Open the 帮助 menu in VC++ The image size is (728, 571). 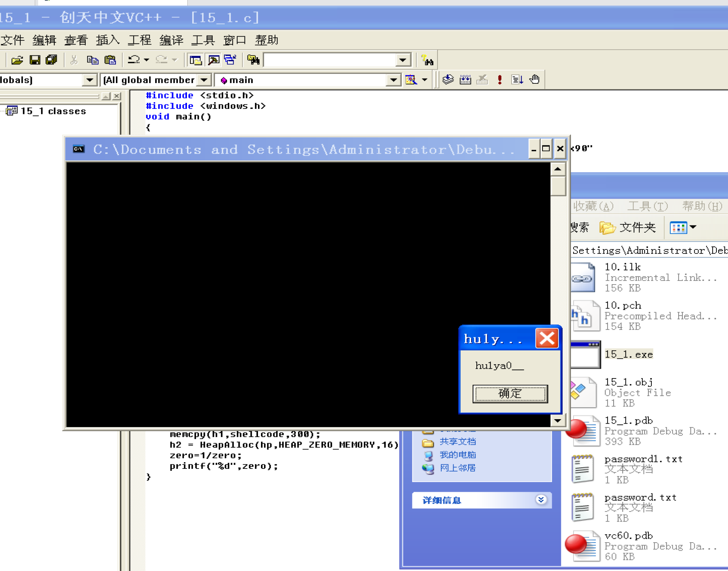click(267, 40)
